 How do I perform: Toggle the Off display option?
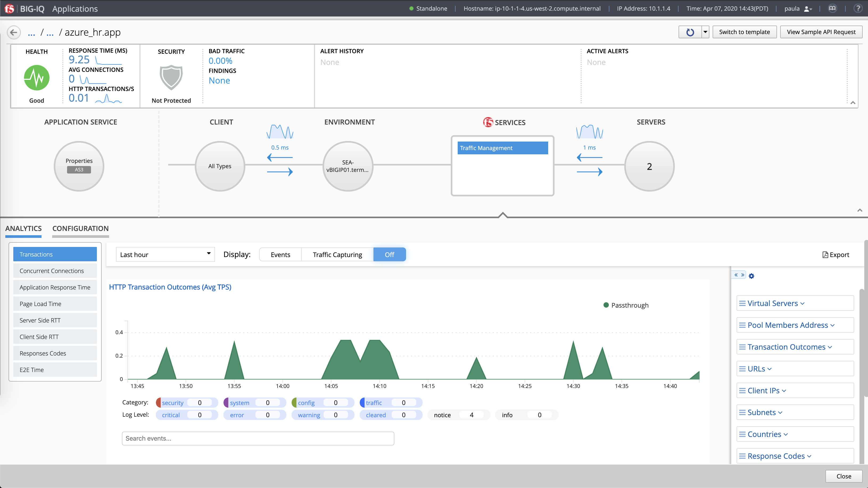click(x=389, y=255)
